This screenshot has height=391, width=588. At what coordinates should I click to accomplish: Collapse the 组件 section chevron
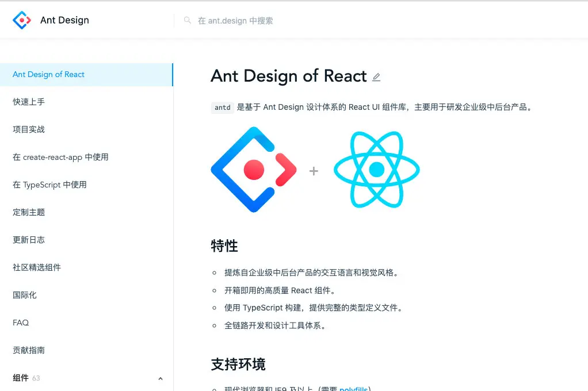(x=161, y=378)
